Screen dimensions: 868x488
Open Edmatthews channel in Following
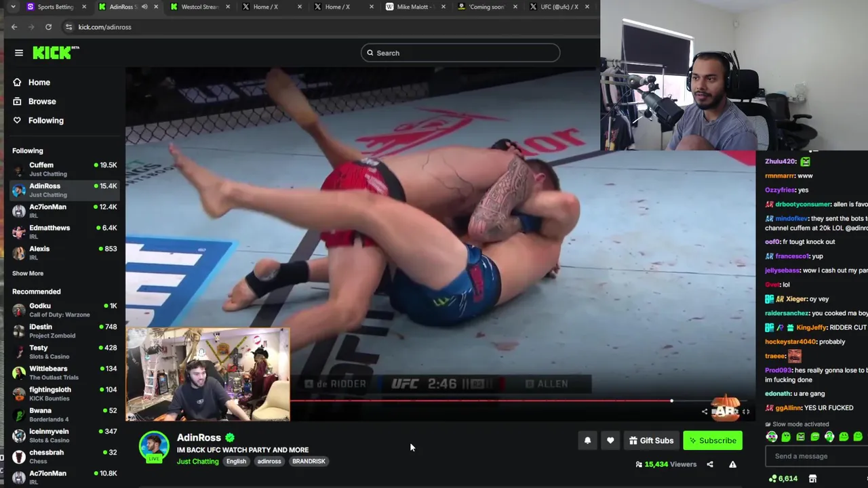pos(64,232)
